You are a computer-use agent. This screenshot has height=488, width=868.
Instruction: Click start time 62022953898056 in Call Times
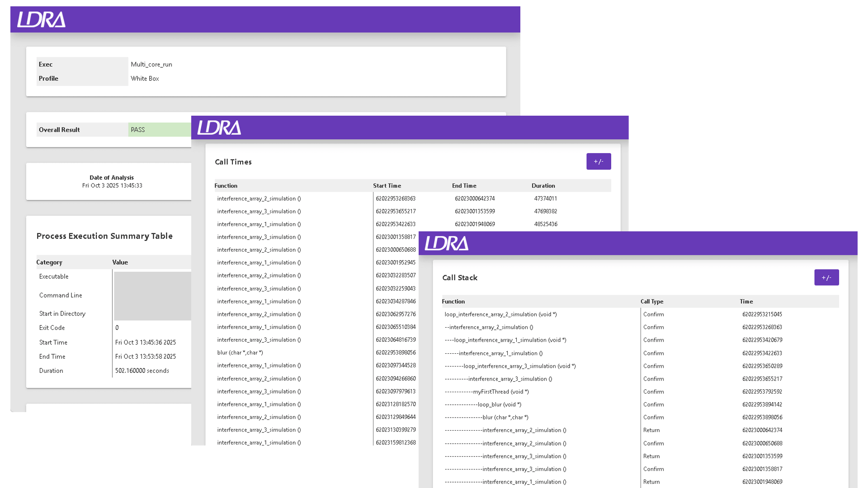(x=396, y=352)
